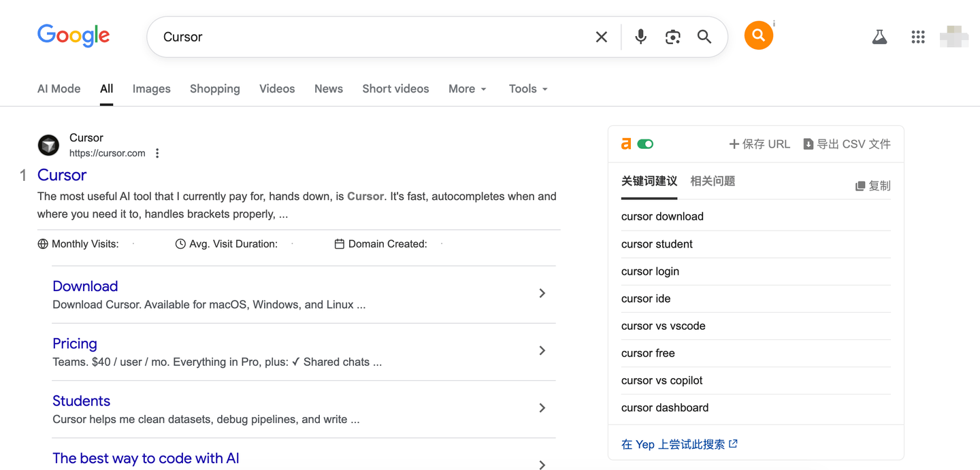Expand the More search filters dropdown
980x470 pixels.
tap(467, 89)
